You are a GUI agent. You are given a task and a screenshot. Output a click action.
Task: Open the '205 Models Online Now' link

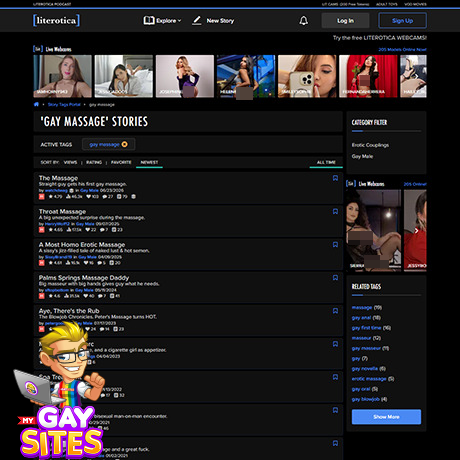pyautogui.click(x=402, y=49)
